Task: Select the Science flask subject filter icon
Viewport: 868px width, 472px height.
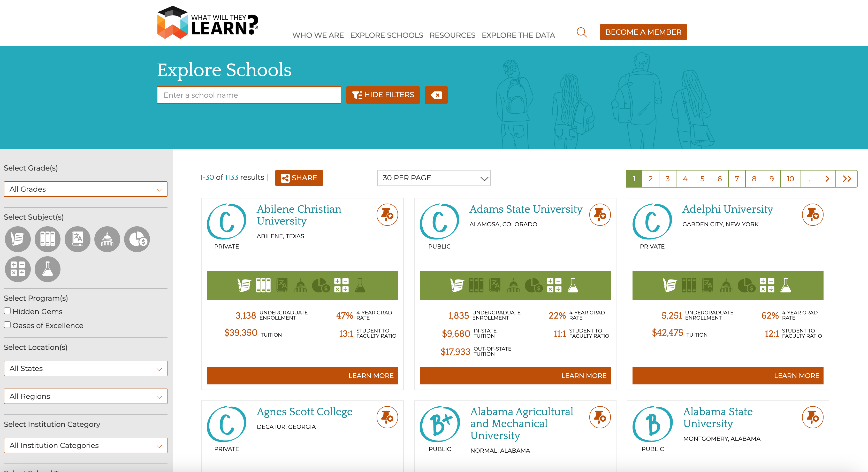Action: [48, 269]
